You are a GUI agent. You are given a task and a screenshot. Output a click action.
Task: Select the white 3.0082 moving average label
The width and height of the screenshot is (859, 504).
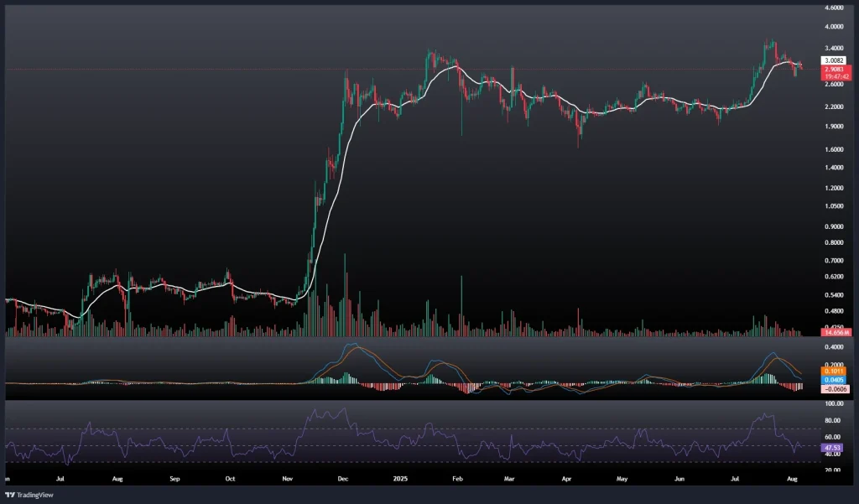point(835,60)
